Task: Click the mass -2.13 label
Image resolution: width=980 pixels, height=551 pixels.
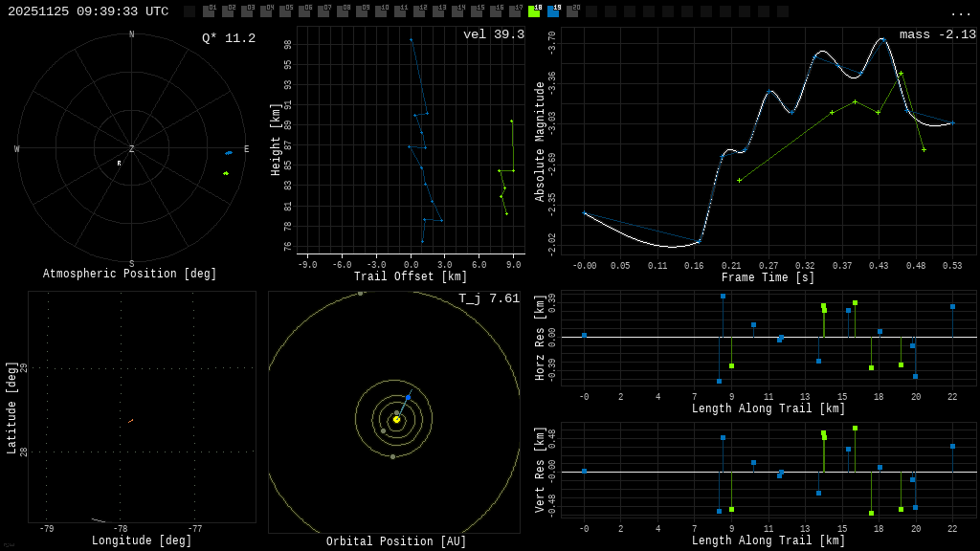Action: click(937, 34)
